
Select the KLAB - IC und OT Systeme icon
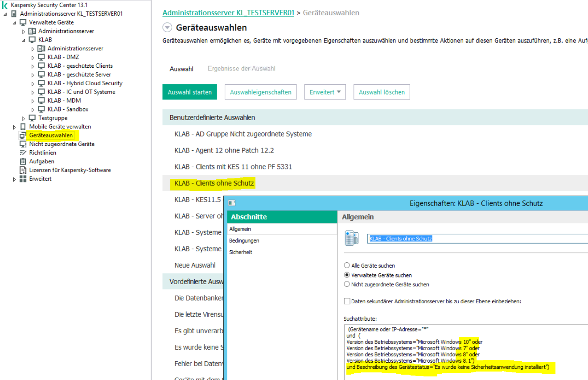click(41, 92)
